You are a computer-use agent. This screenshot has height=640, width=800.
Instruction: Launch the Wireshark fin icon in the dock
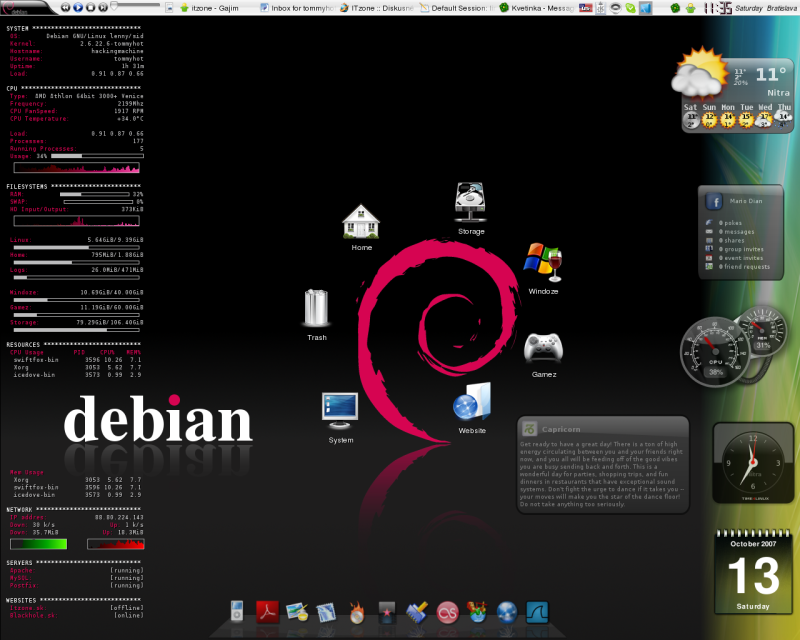537,612
